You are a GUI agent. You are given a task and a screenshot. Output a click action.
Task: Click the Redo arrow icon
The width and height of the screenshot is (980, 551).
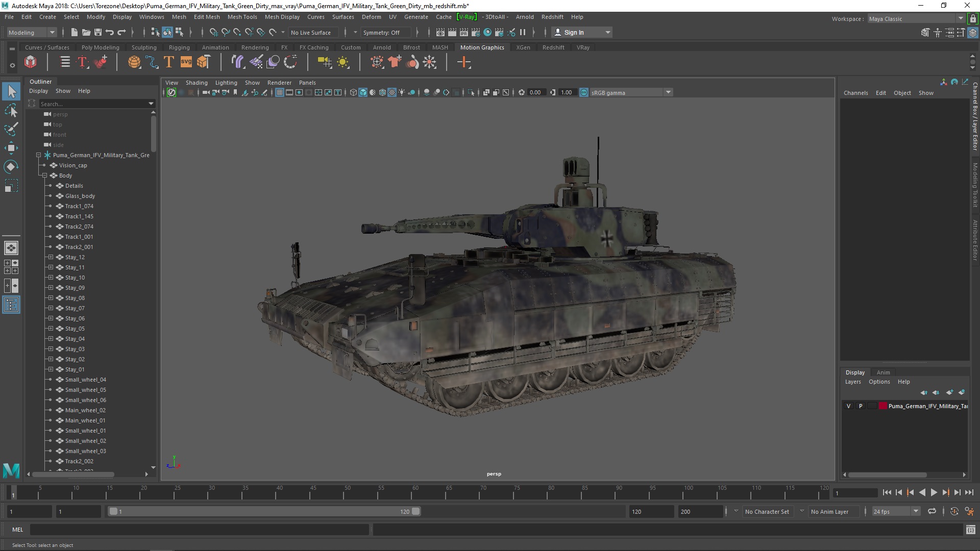[121, 32]
